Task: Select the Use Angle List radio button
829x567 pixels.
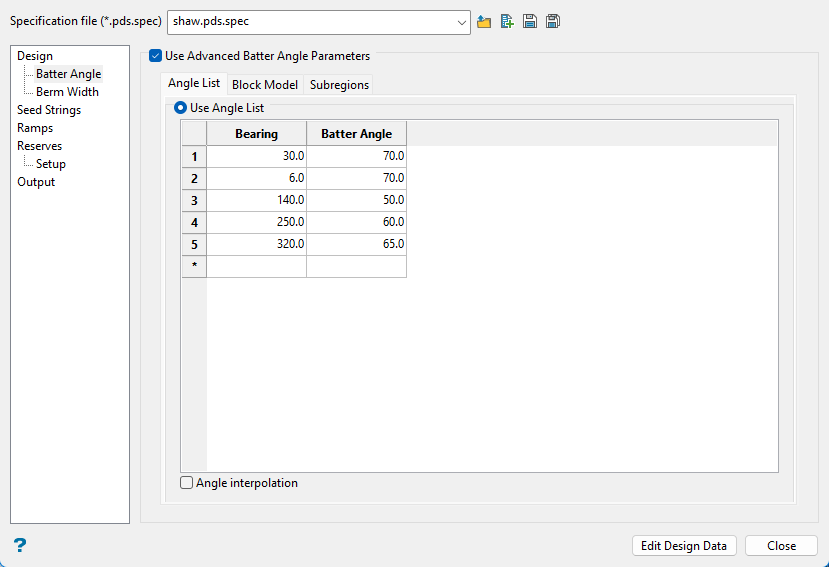Action: pos(181,107)
